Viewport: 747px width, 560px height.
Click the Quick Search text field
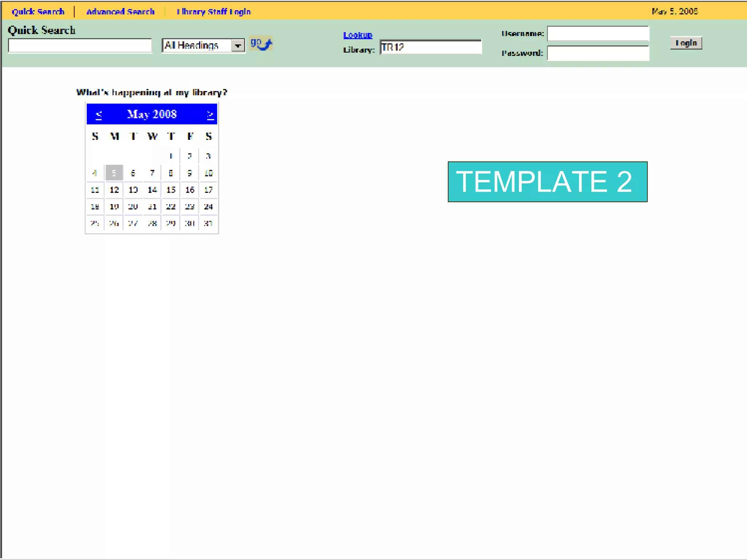click(x=80, y=46)
